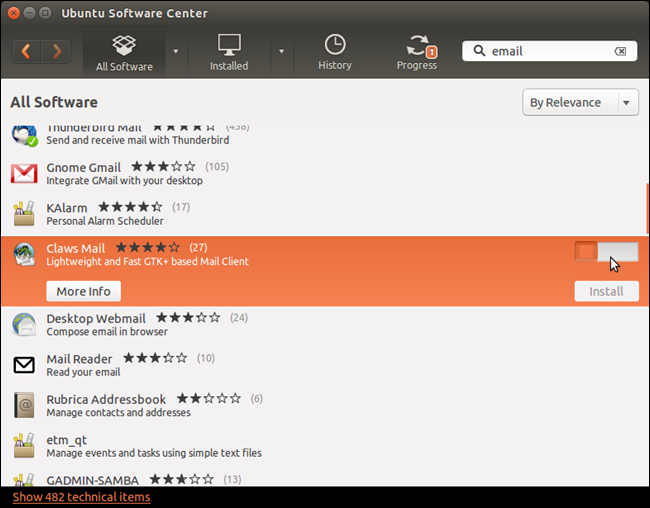Select the GADMIN-SAMBA package icon
The width and height of the screenshot is (650, 508).
coord(24,480)
